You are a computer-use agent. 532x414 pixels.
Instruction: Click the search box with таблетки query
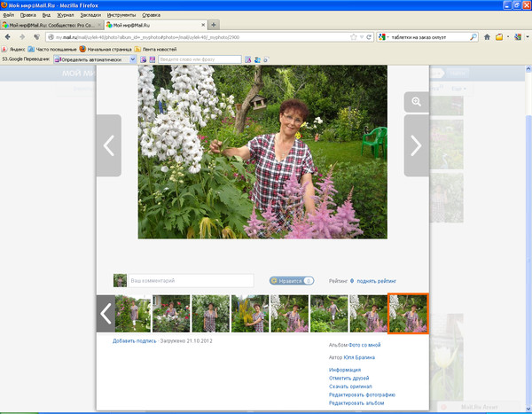429,37
